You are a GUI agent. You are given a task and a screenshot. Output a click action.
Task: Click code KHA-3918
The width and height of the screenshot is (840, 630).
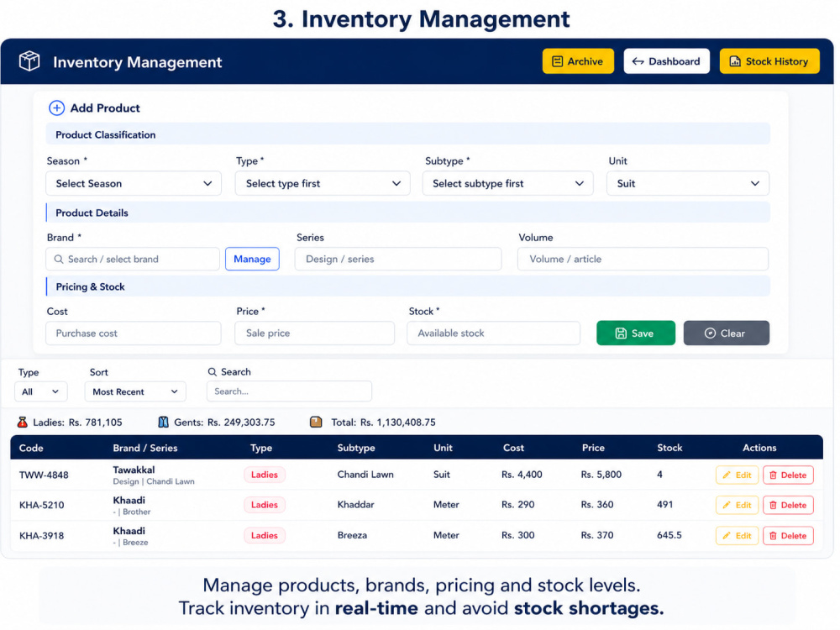click(42, 536)
